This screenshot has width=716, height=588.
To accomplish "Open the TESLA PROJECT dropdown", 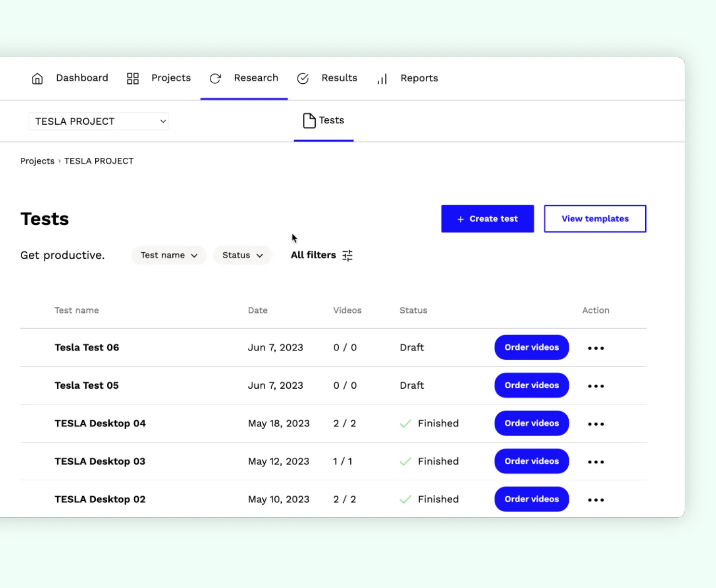I will click(x=98, y=121).
